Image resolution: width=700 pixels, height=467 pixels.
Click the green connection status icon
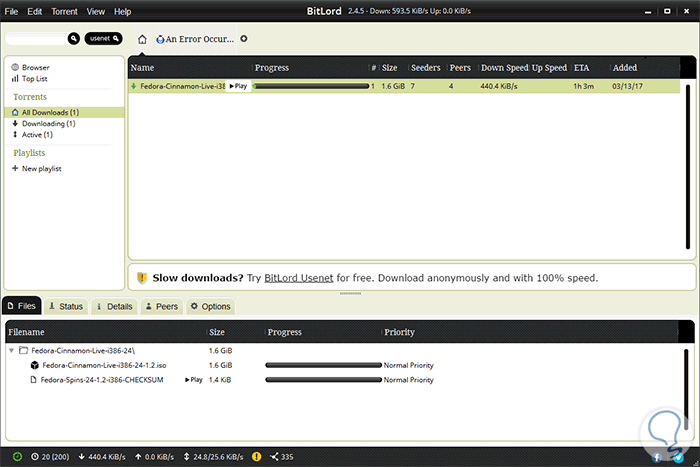tap(17, 457)
